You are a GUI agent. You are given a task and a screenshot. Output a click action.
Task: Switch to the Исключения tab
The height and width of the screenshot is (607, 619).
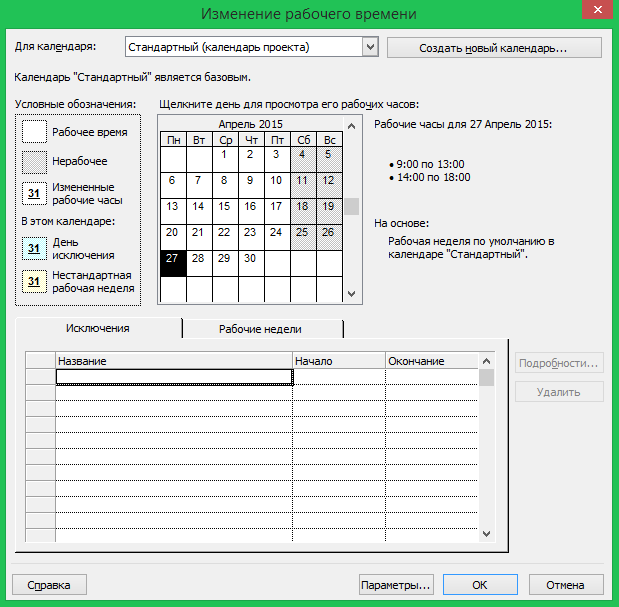pos(97,329)
